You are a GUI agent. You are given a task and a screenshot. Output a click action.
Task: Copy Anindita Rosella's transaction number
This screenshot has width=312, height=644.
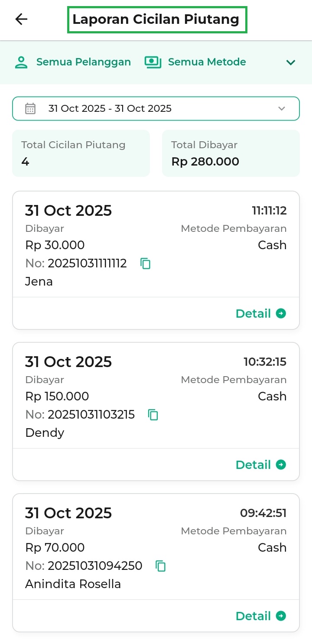[x=161, y=566]
